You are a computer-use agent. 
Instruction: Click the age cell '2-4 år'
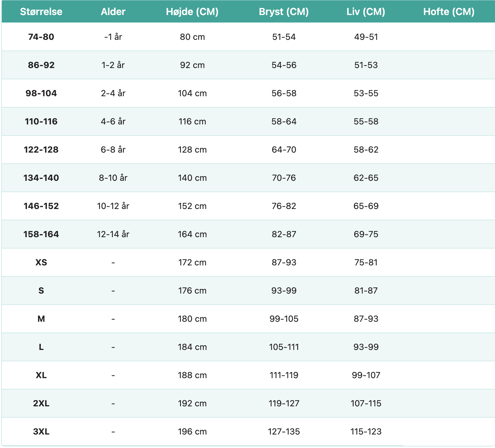tap(113, 93)
